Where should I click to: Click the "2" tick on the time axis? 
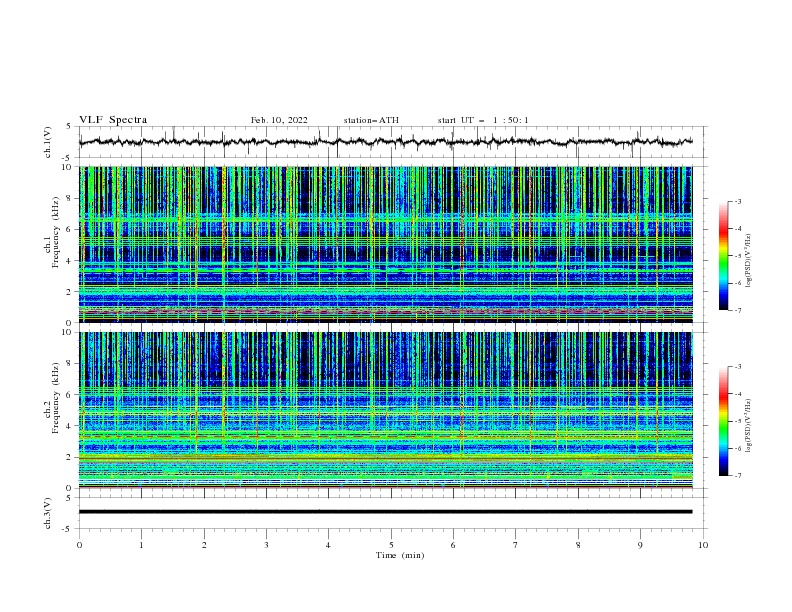pos(204,545)
